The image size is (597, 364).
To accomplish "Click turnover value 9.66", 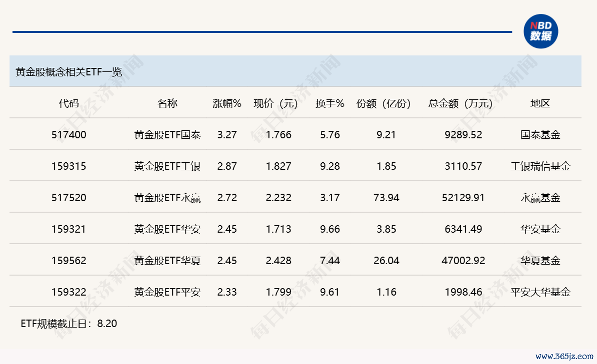I will [329, 229].
